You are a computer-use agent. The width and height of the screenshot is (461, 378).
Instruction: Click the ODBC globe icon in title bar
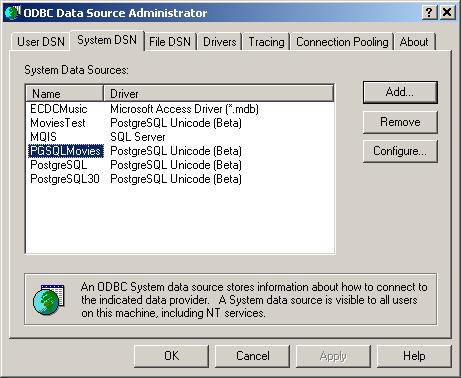click(x=13, y=13)
